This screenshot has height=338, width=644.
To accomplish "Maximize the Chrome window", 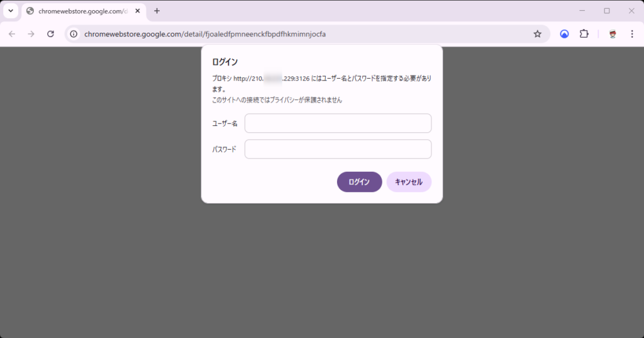I will pos(607,11).
